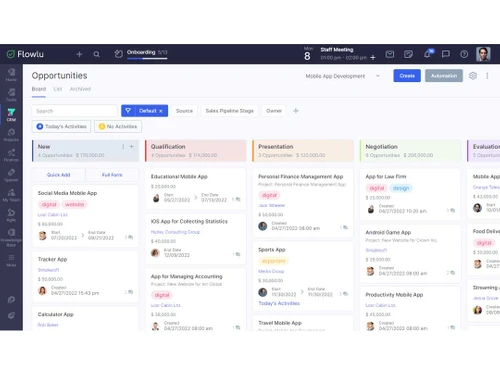Open the Onboarding progress bar

click(x=147, y=58)
